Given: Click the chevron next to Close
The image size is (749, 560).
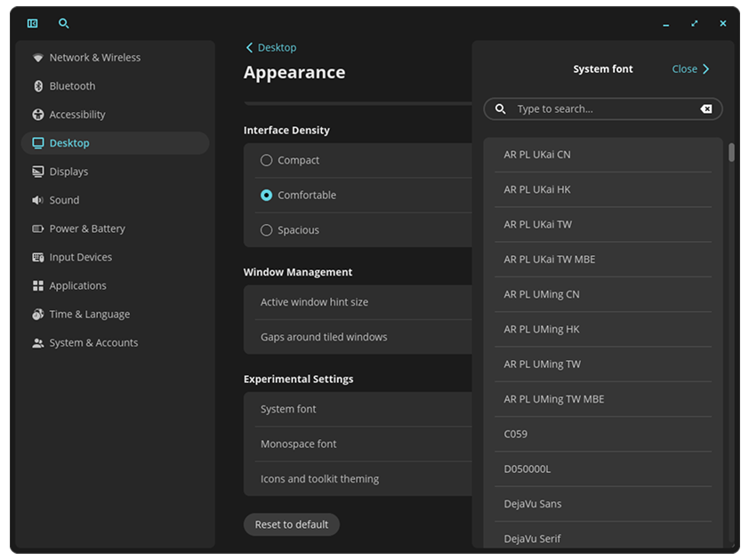Looking at the screenshot, I should coord(706,69).
